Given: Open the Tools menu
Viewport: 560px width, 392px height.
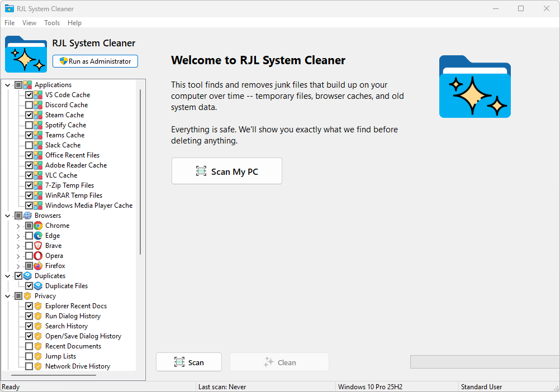Looking at the screenshot, I should 52,23.
